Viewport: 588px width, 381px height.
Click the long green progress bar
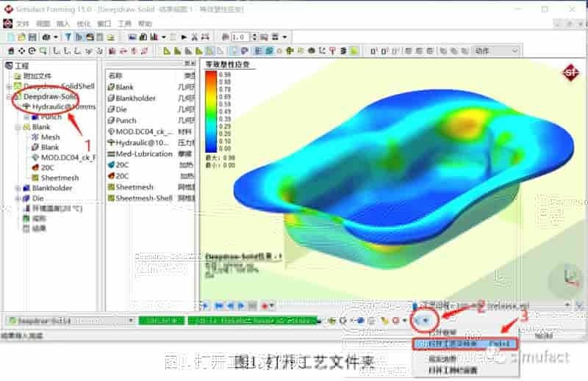tap(253, 321)
